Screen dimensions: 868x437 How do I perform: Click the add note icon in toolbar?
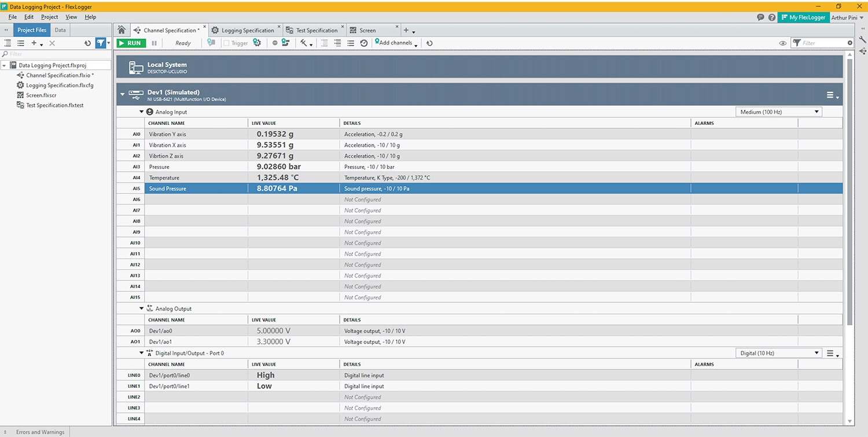coord(211,43)
